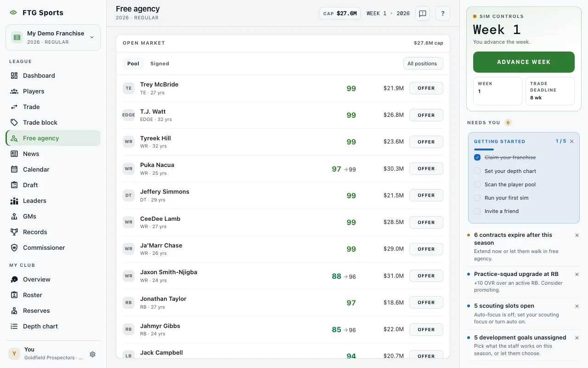
Task: Expand the My Demo Franchise switcher
Action: point(53,37)
